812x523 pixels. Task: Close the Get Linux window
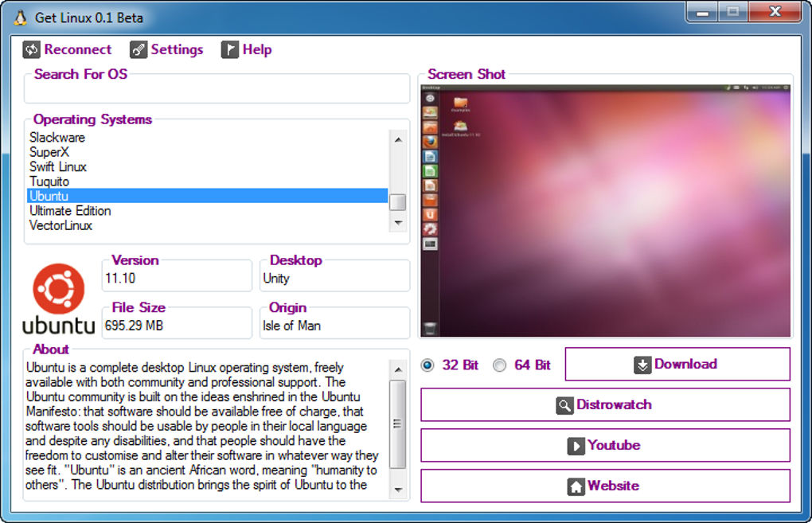(775, 13)
